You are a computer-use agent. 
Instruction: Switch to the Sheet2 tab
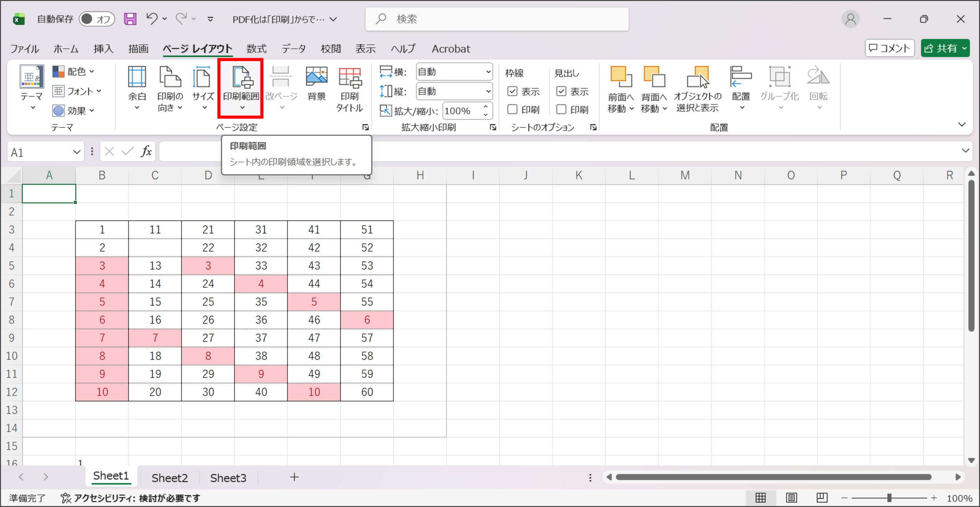pyautogui.click(x=169, y=477)
